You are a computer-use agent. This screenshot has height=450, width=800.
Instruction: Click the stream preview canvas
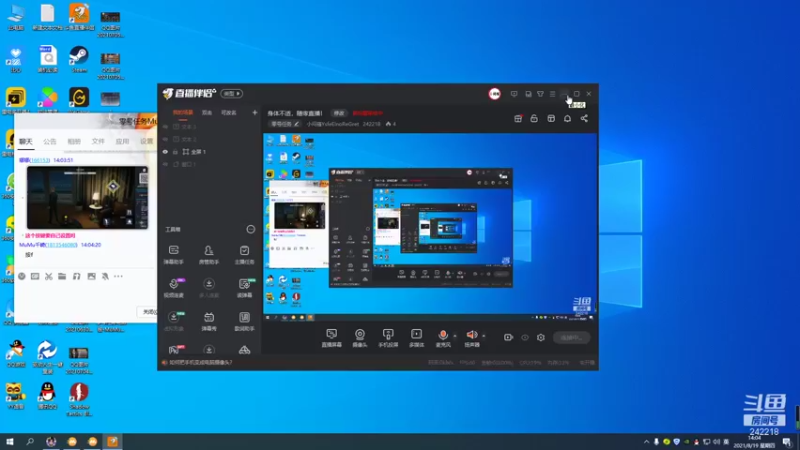(x=430, y=227)
